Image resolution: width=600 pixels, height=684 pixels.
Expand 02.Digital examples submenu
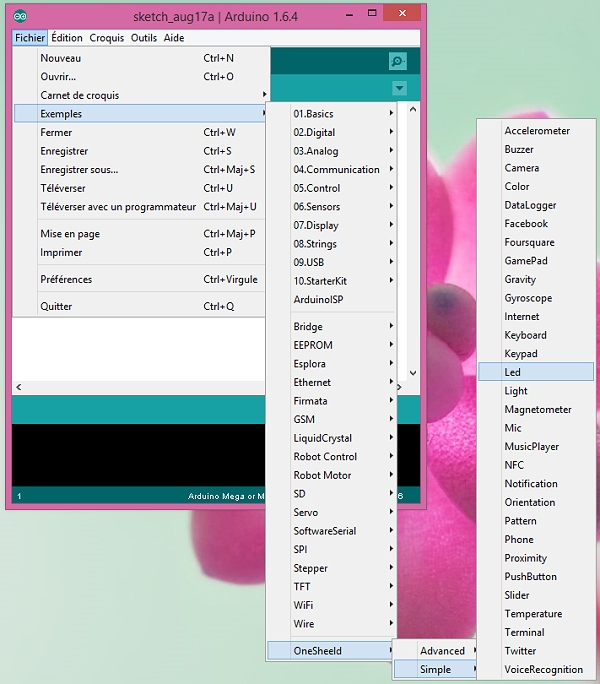click(x=332, y=132)
